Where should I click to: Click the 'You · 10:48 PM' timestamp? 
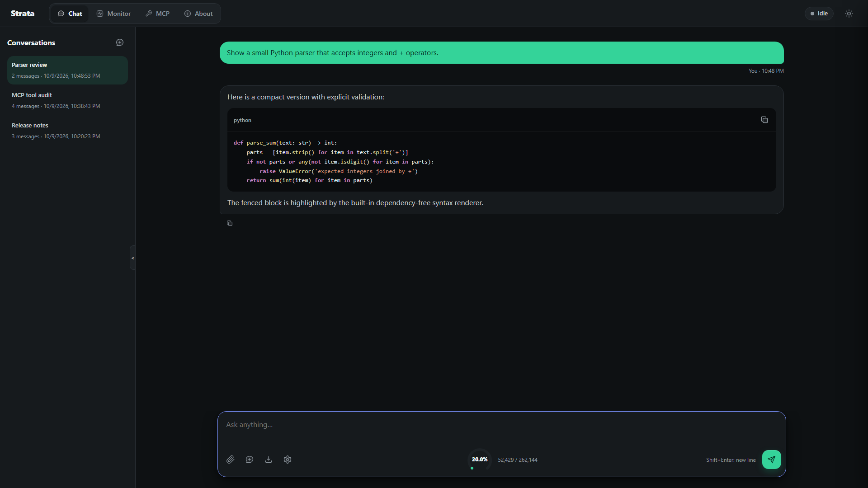[766, 71]
